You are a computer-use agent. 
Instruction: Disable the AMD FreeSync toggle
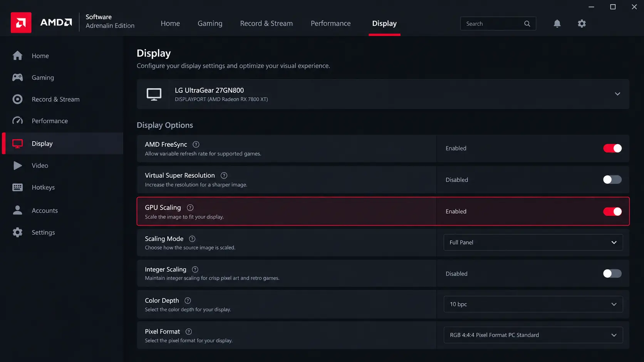(x=612, y=148)
